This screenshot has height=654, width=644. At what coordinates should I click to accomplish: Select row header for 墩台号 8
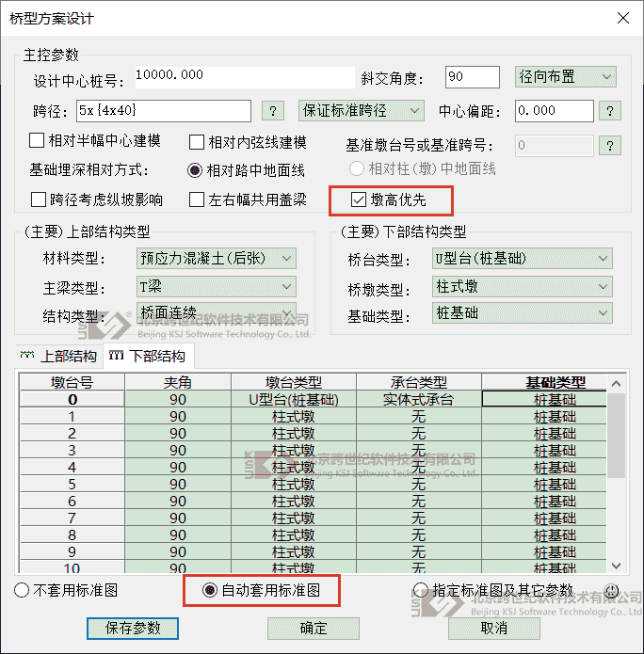click(x=72, y=534)
